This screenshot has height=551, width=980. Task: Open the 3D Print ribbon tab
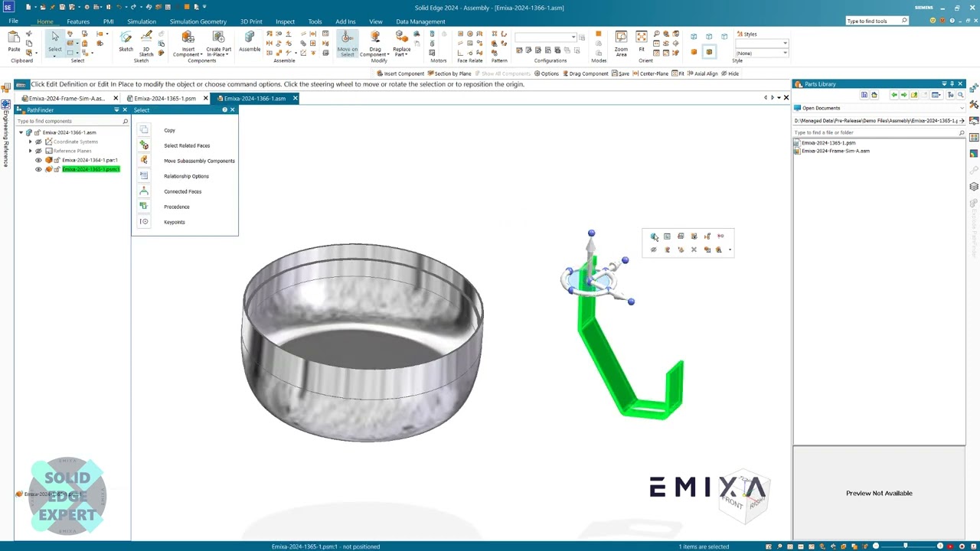click(251, 21)
